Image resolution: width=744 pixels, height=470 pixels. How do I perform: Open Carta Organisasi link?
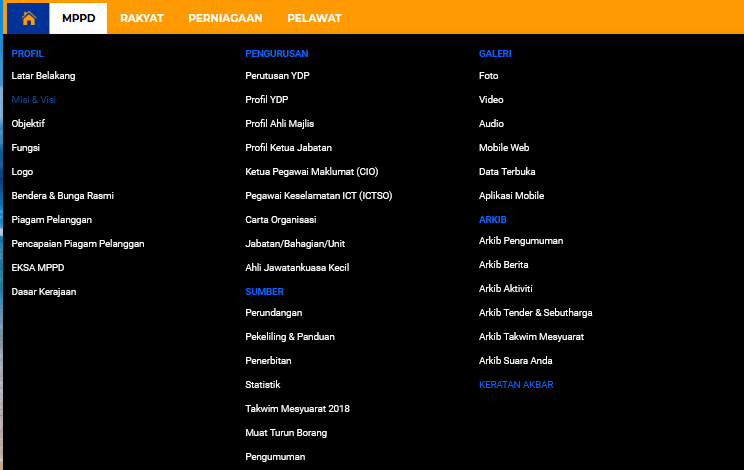[280, 220]
